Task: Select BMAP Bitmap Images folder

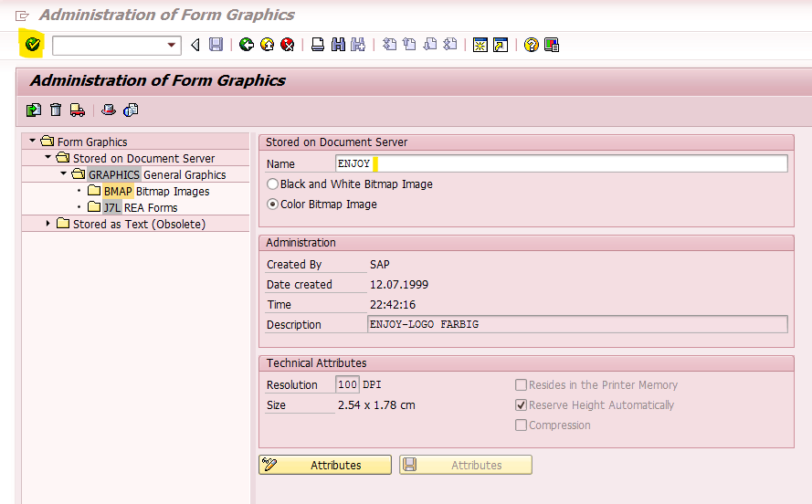Action: pyautogui.click(x=156, y=192)
